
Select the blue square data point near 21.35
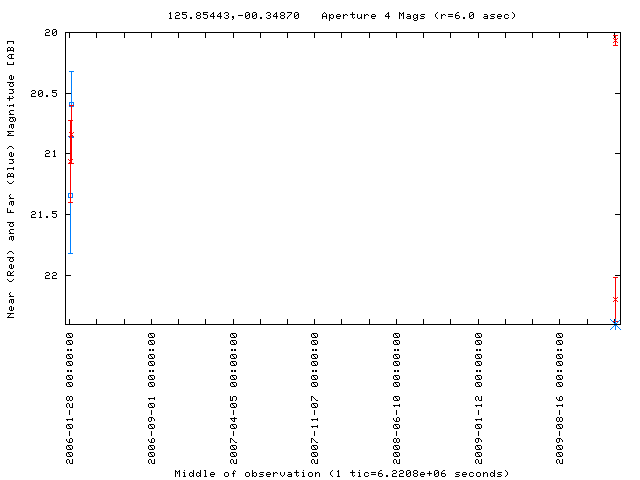pyautogui.click(x=70, y=196)
